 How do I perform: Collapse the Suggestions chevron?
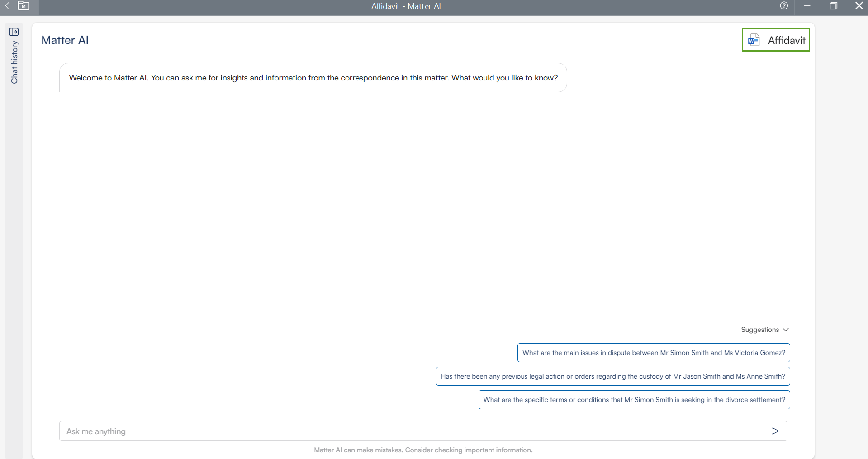[x=786, y=330]
